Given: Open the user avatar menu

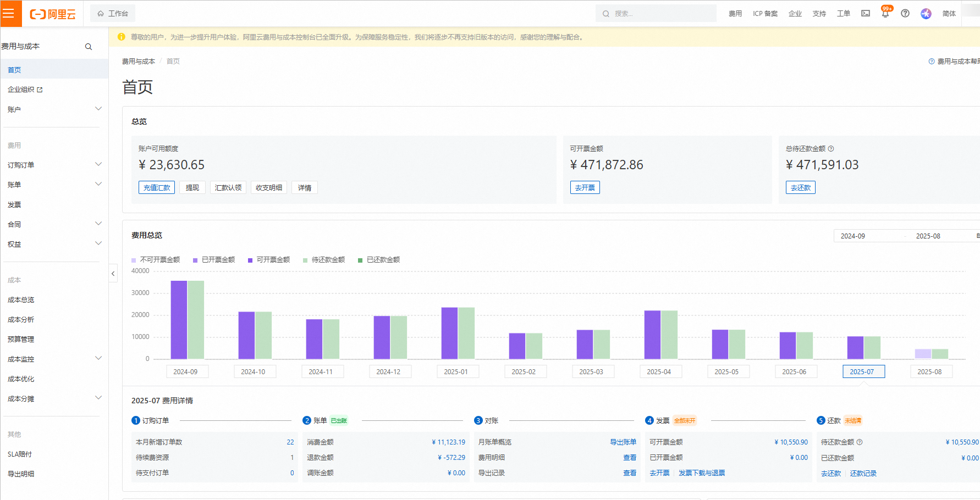Looking at the screenshot, I should [x=926, y=14].
